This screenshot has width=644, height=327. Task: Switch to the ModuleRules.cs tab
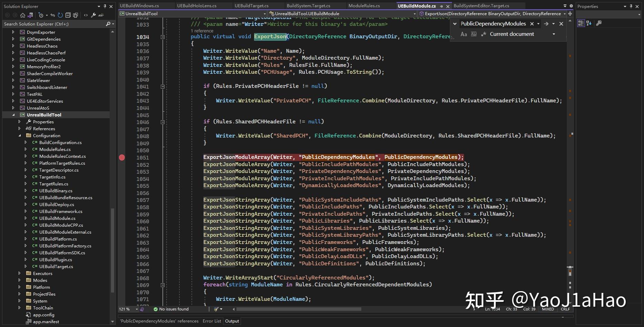(x=364, y=6)
